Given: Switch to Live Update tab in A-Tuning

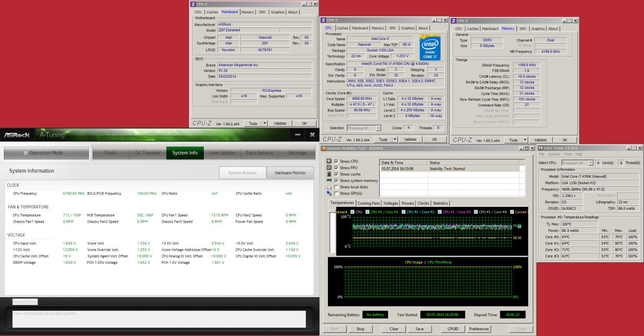Looking at the screenshot, I should point(222,153).
